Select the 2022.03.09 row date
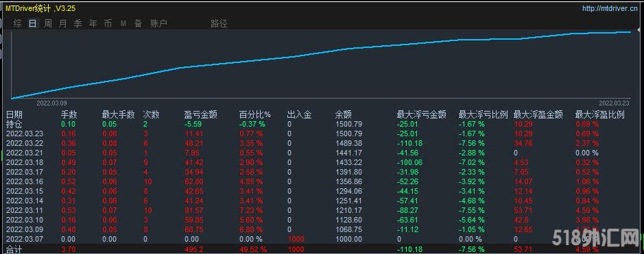The width and height of the screenshot is (644, 254). (25, 229)
